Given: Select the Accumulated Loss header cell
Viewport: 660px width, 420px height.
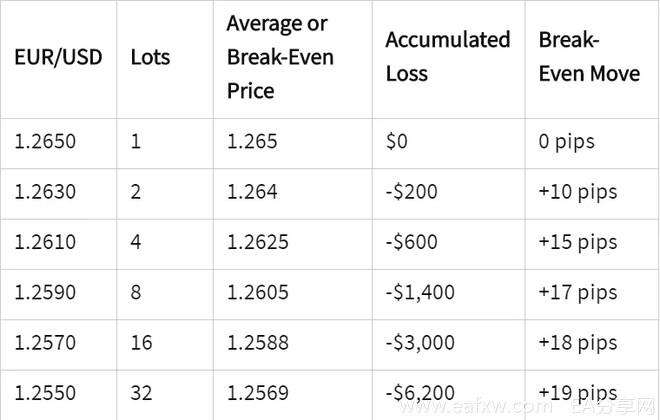Looking at the screenshot, I should [447, 57].
